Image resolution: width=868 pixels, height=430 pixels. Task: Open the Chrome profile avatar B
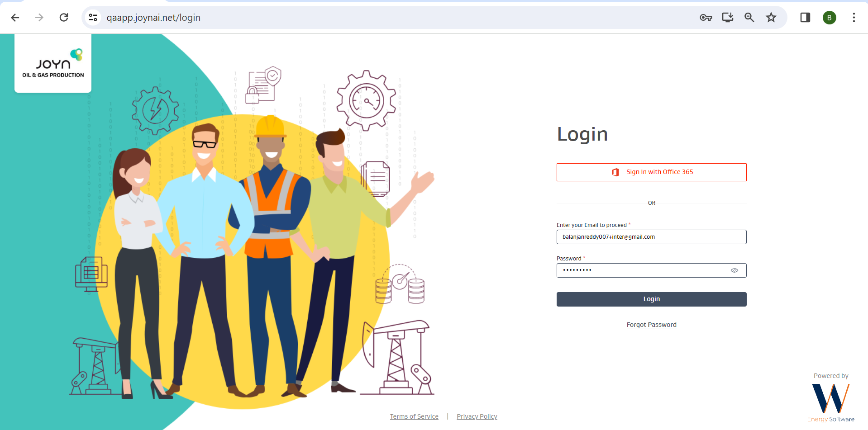pyautogui.click(x=829, y=18)
